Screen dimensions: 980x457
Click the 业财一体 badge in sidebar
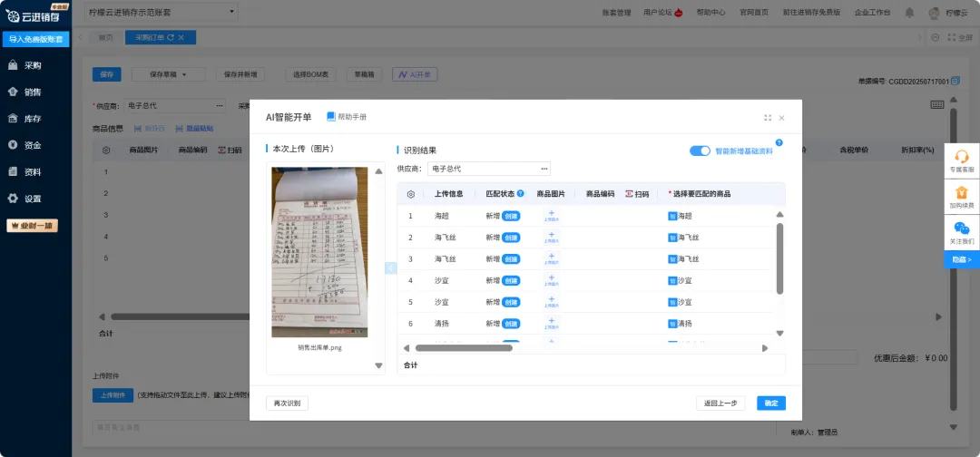click(x=32, y=226)
